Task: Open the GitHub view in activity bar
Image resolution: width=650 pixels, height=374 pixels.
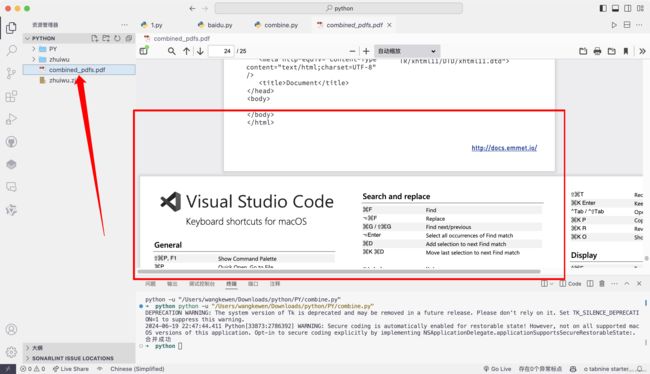Action: (11, 142)
